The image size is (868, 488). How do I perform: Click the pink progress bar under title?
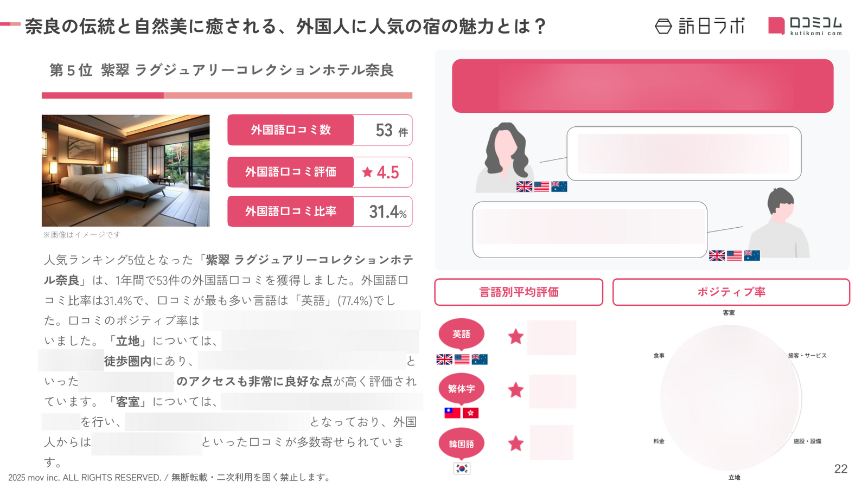pos(227,95)
